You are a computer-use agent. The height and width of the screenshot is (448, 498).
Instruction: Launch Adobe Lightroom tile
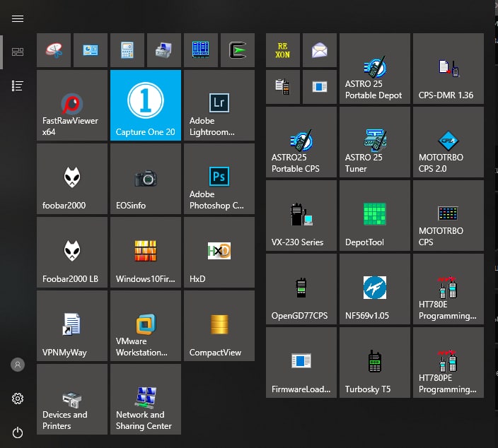click(x=219, y=105)
